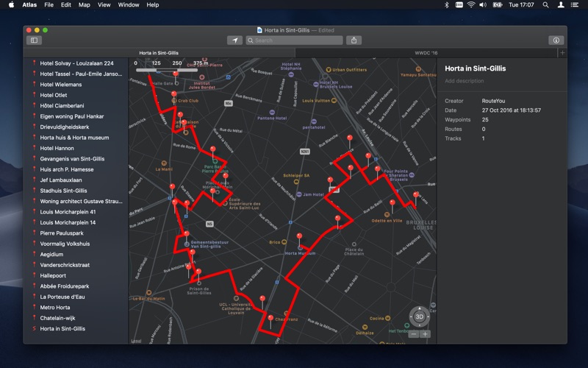
Task: Zoom in with the plus button
Action: point(426,334)
